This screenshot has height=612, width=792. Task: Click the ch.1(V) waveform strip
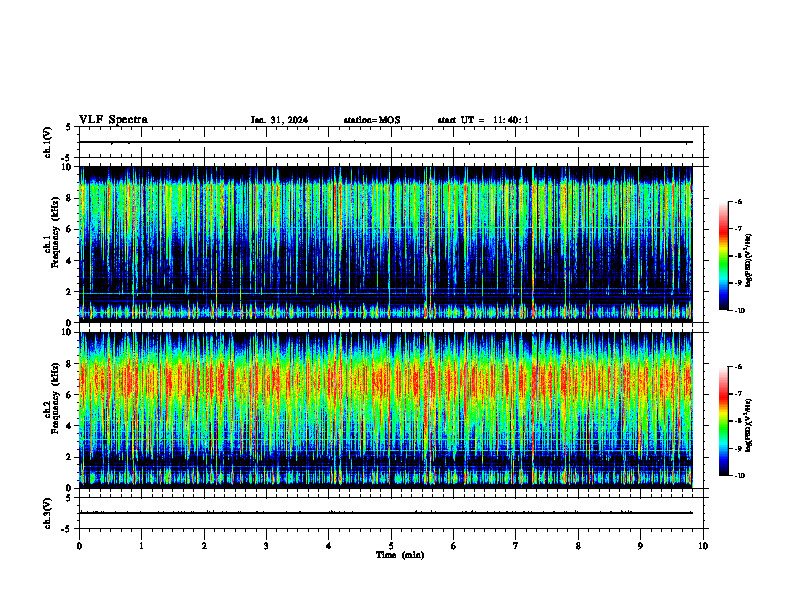[x=391, y=142]
